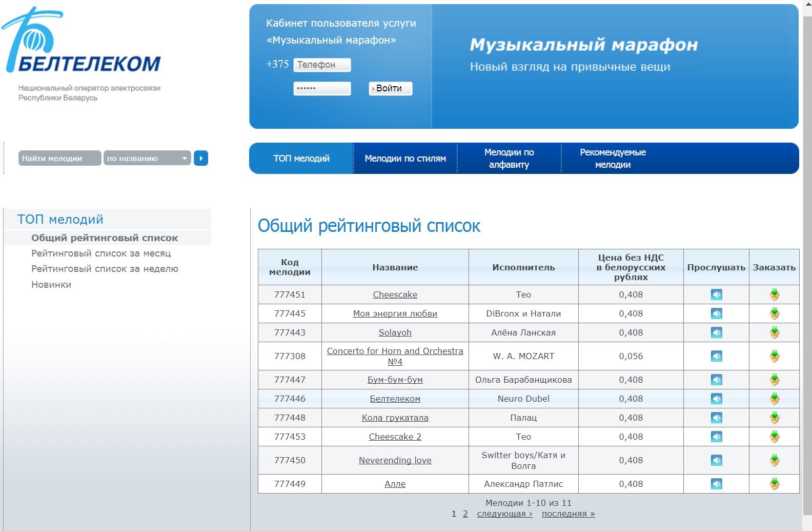Play Neverending love preview
This screenshot has width=812, height=531.
click(x=716, y=460)
